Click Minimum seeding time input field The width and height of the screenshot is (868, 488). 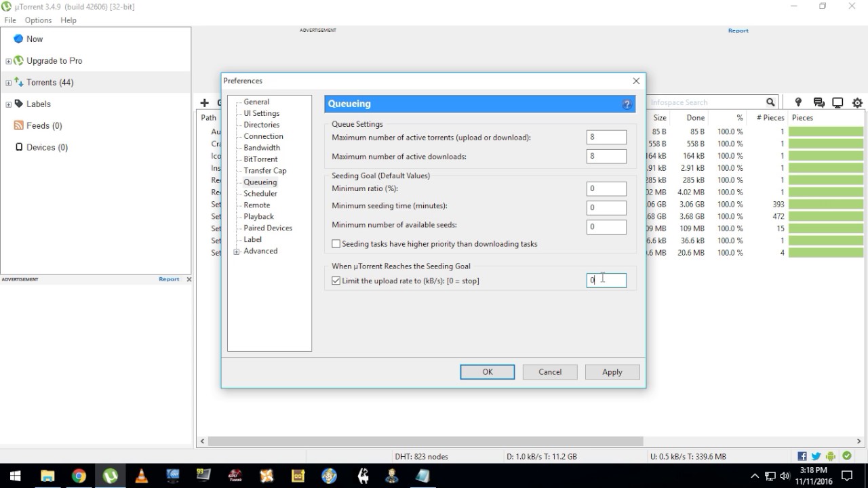click(x=606, y=207)
